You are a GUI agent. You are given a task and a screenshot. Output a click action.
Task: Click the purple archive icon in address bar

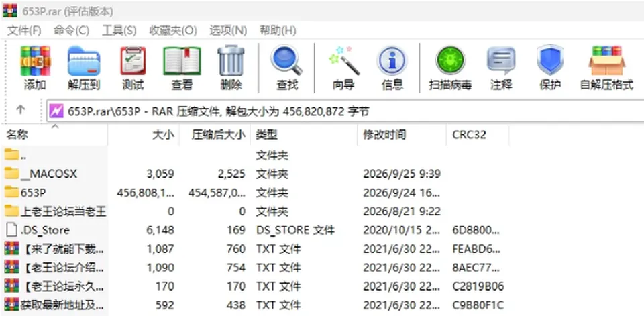point(56,111)
